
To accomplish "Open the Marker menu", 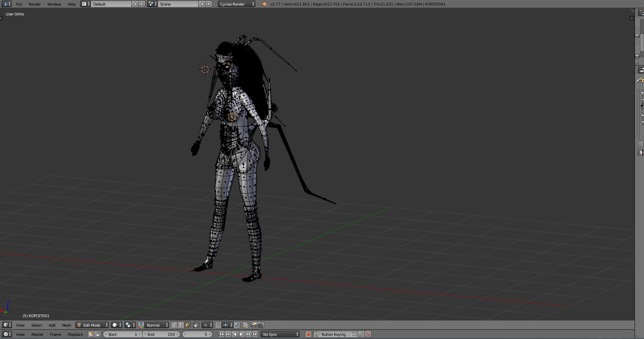I will point(37,334).
